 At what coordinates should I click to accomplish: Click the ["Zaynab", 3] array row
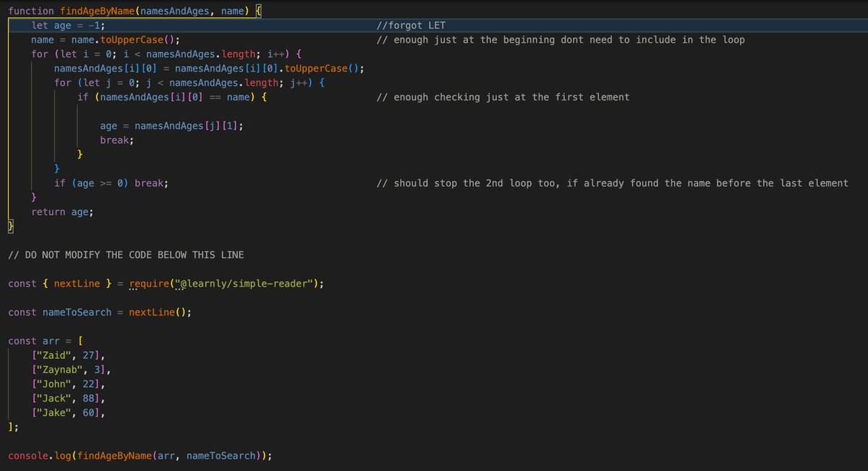(x=71, y=370)
